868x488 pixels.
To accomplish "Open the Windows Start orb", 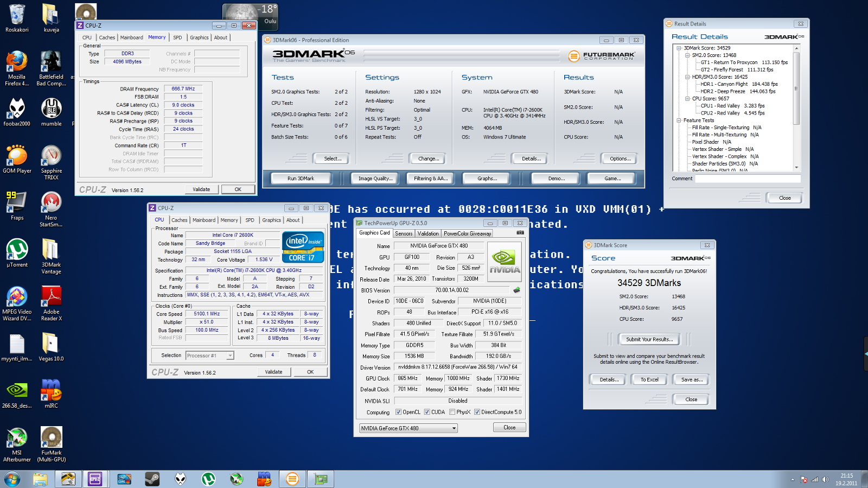I will click(12, 479).
